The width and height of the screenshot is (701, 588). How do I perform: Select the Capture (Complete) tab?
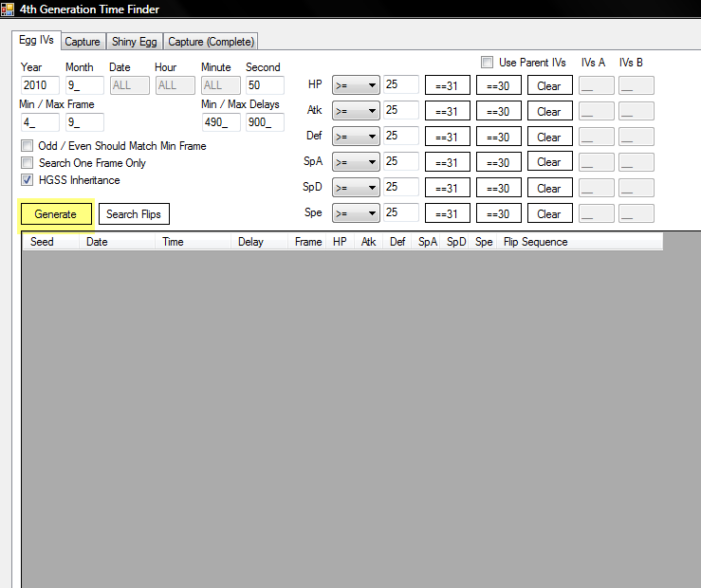[x=211, y=42]
